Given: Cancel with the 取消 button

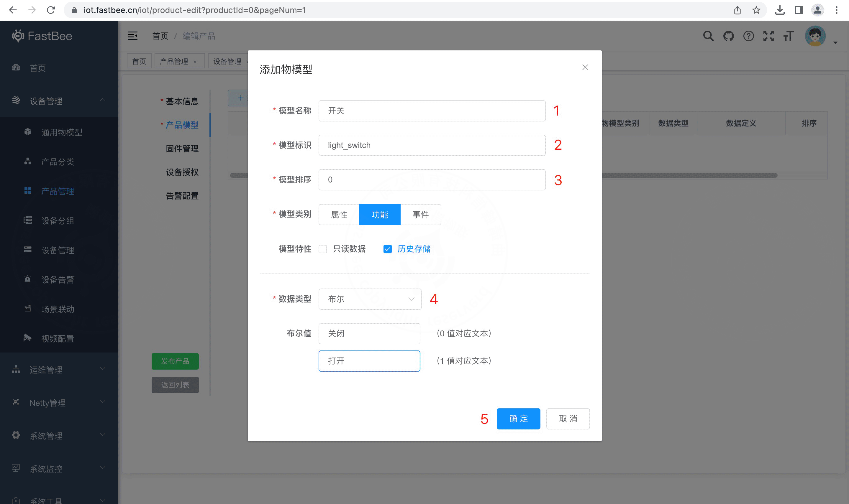Looking at the screenshot, I should (568, 419).
